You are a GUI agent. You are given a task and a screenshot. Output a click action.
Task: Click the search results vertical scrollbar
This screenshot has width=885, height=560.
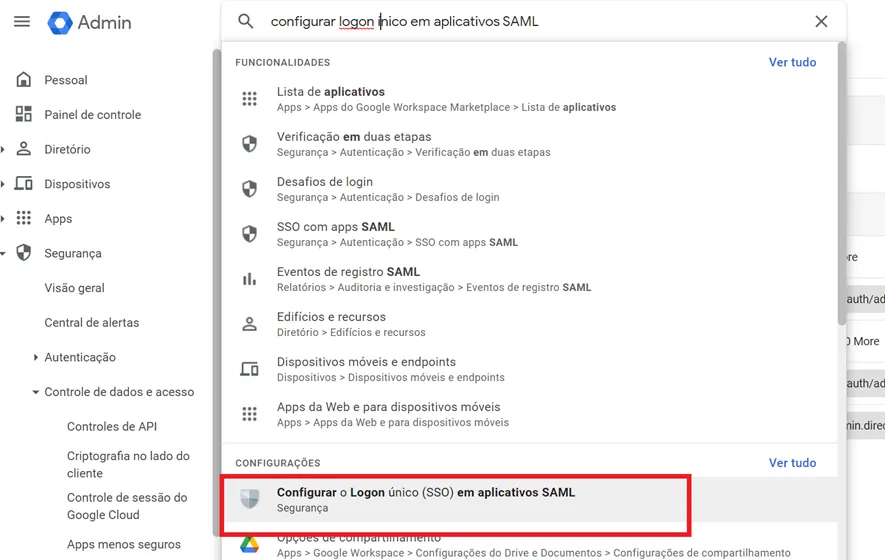pyautogui.click(x=842, y=183)
